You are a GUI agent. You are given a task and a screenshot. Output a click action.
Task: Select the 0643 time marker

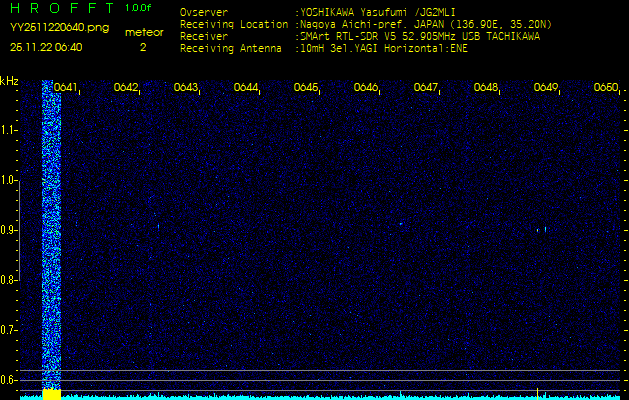click(186, 88)
